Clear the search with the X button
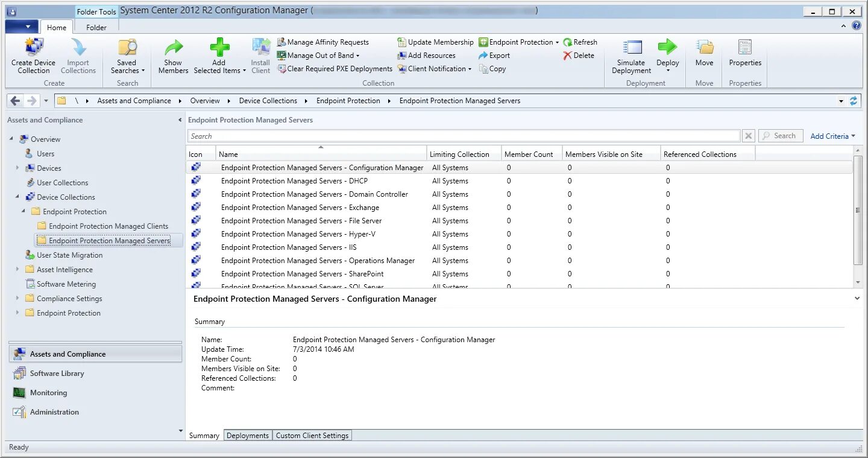This screenshot has width=868, height=458. [748, 136]
